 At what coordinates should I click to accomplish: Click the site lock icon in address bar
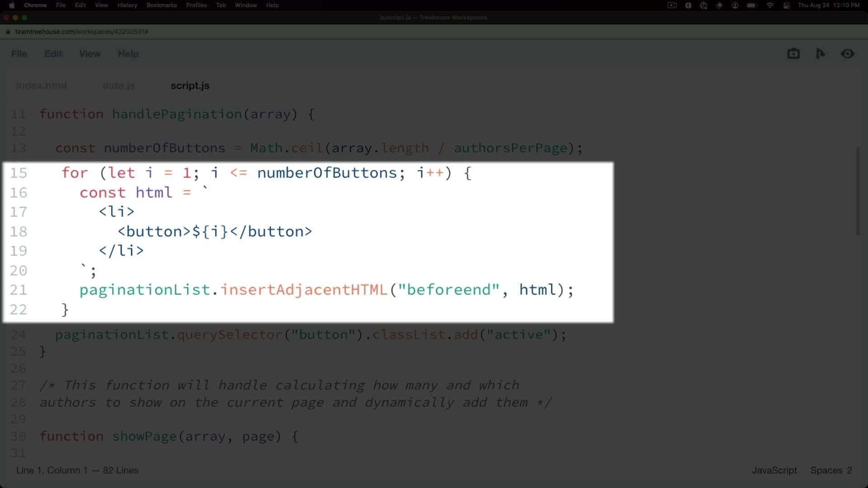tap(8, 32)
